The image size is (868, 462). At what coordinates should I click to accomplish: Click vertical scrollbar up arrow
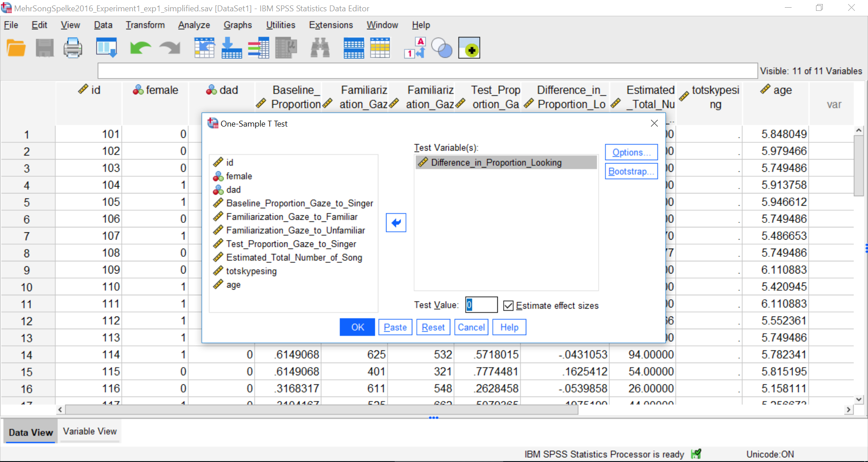point(859,131)
